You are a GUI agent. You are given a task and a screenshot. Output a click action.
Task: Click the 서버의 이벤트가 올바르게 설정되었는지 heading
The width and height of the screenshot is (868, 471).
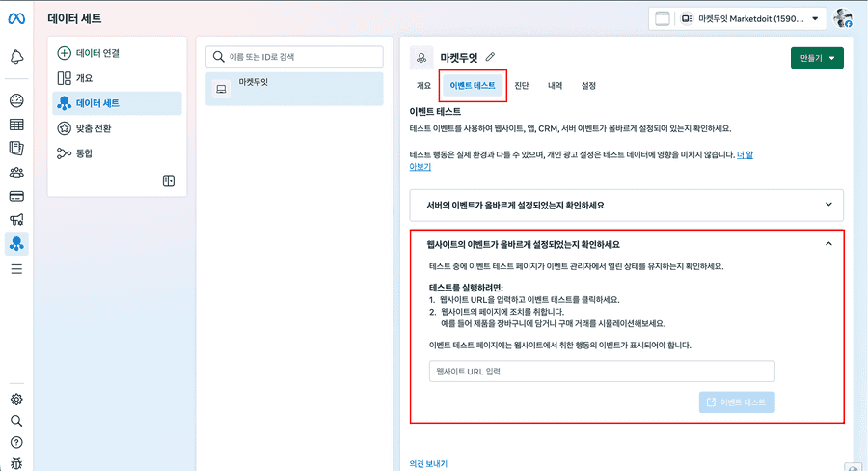[515, 205]
